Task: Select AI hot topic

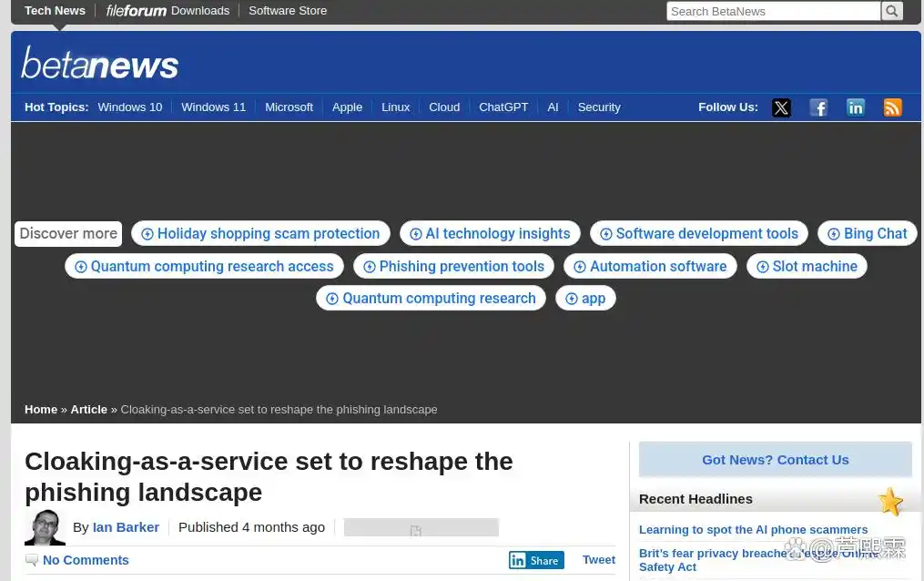Action: tap(553, 107)
